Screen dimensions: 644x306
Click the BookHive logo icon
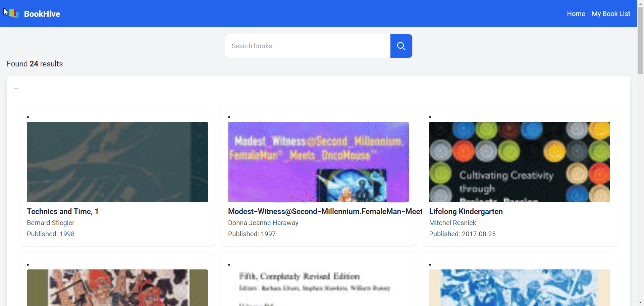click(13, 14)
